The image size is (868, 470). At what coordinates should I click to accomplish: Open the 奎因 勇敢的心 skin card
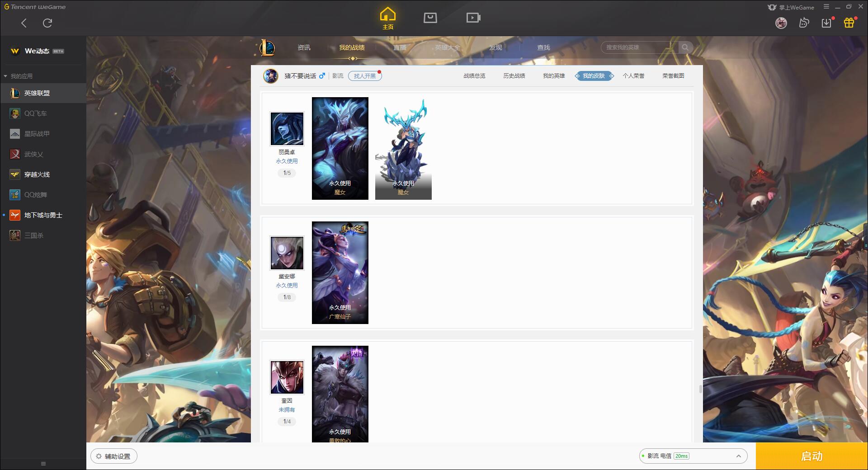tap(340, 394)
